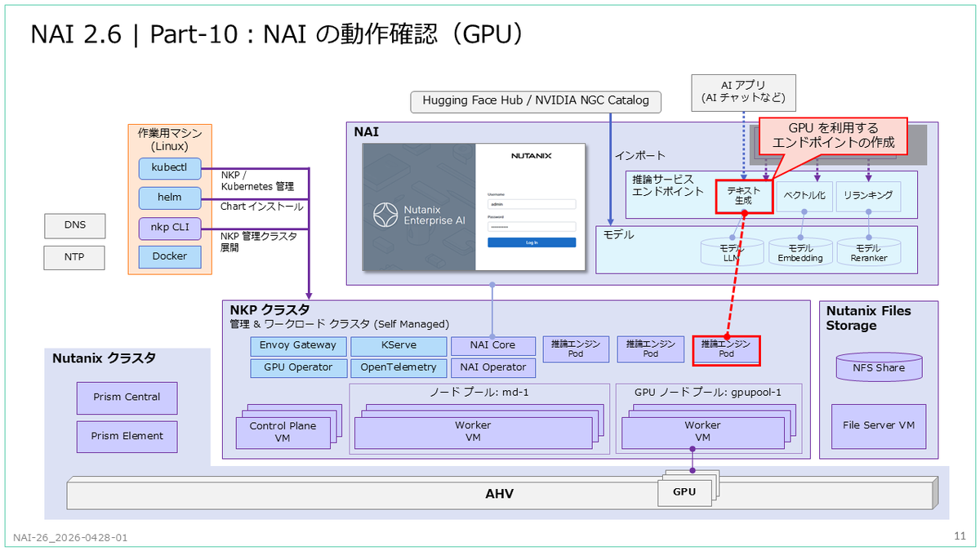This screenshot has width=980, height=551.
Task: Click the "Chart インストール" label
Action: coord(261,207)
